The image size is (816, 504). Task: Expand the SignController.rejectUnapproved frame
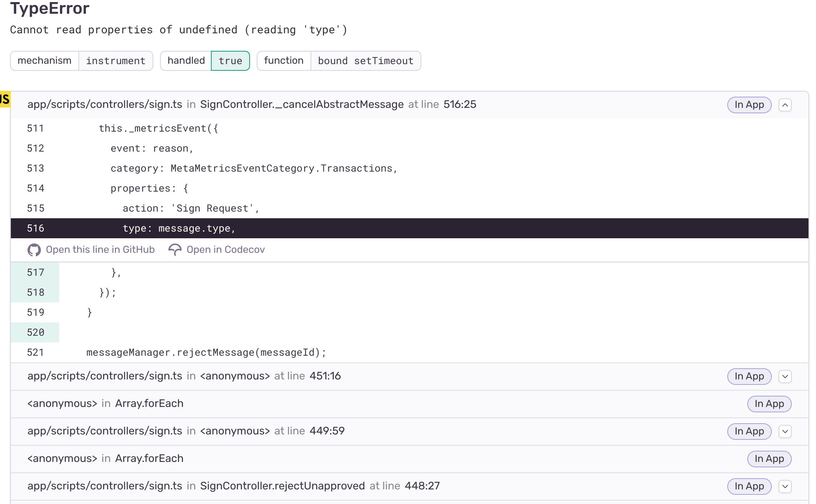pos(785,486)
